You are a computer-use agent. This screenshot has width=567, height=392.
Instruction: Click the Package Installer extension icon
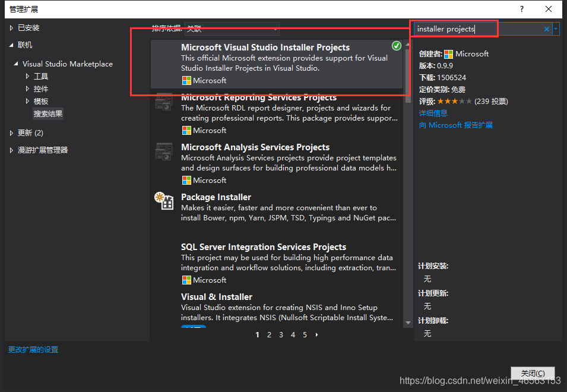coord(164,201)
